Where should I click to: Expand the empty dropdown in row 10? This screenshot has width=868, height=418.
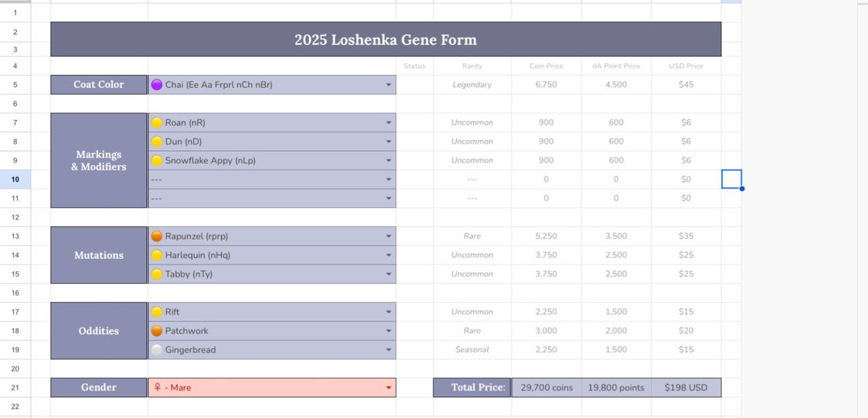(389, 179)
